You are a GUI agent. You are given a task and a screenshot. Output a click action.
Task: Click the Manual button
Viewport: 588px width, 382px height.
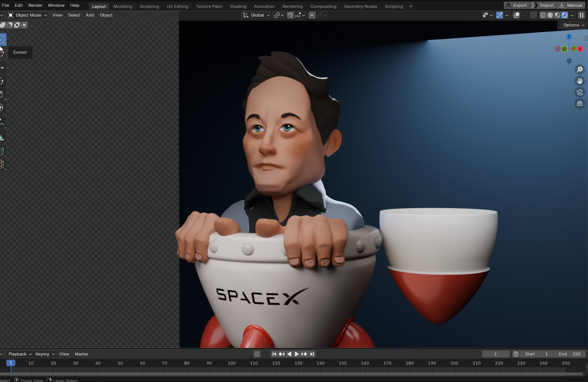click(x=571, y=5)
